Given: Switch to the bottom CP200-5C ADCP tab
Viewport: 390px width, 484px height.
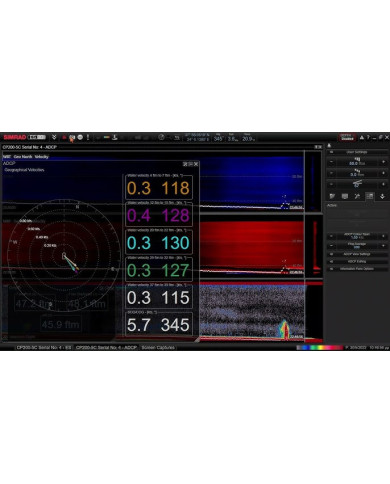Looking at the screenshot, I should click(x=106, y=347).
